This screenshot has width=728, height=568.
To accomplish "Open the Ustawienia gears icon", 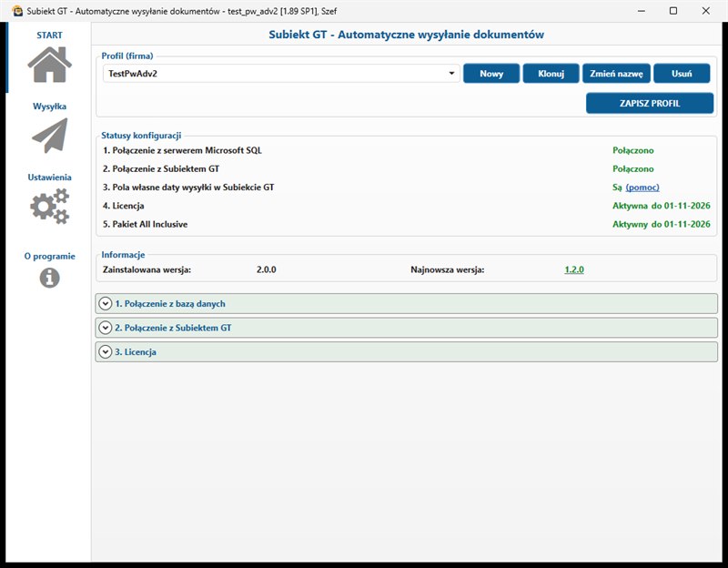I will 50,206.
